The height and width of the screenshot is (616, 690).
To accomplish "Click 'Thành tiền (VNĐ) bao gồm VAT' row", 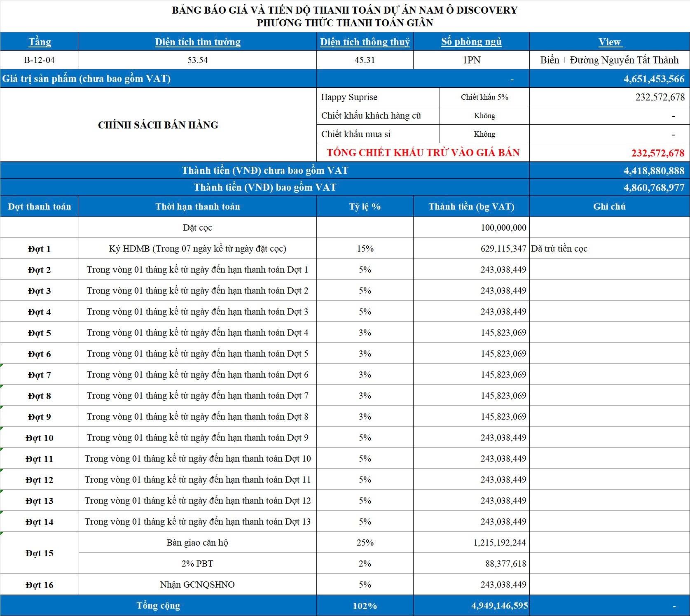I will pyautogui.click(x=265, y=187).
